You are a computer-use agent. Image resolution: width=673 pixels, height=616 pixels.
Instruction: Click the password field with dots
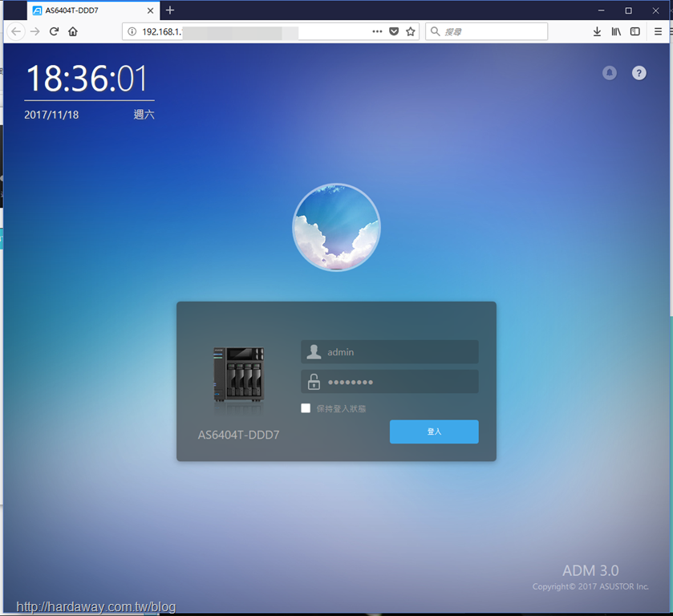tap(390, 382)
